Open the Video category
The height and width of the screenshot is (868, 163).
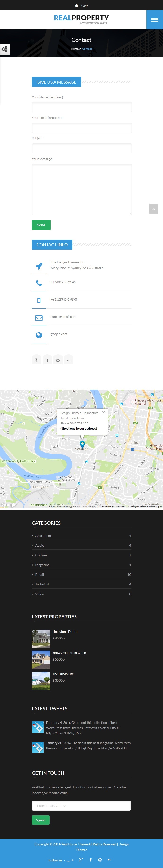40,594
